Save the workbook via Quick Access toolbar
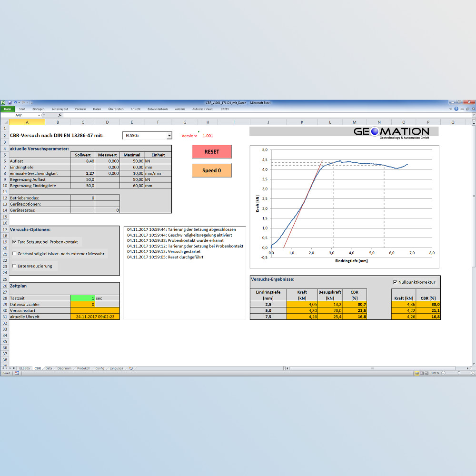The height and width of the screenshot is (476, 476). (10, 103)
